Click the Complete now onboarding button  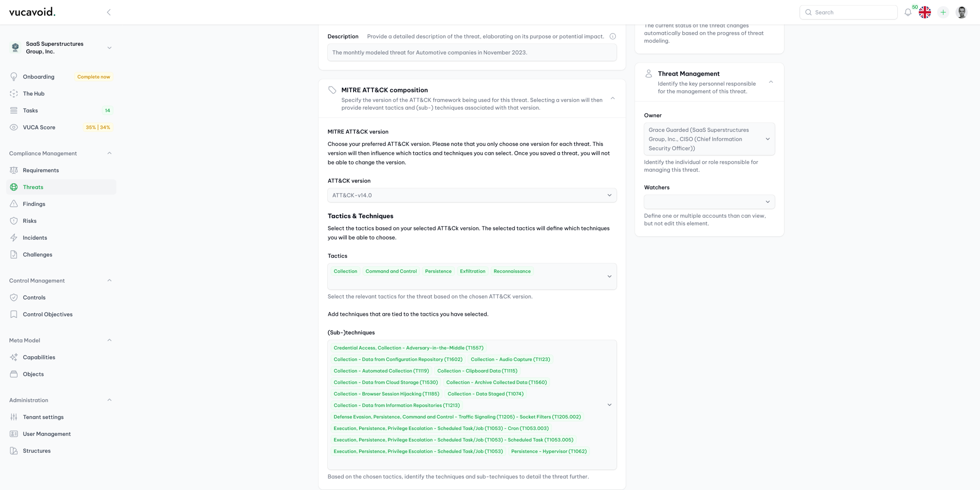[x=93, y=77]
